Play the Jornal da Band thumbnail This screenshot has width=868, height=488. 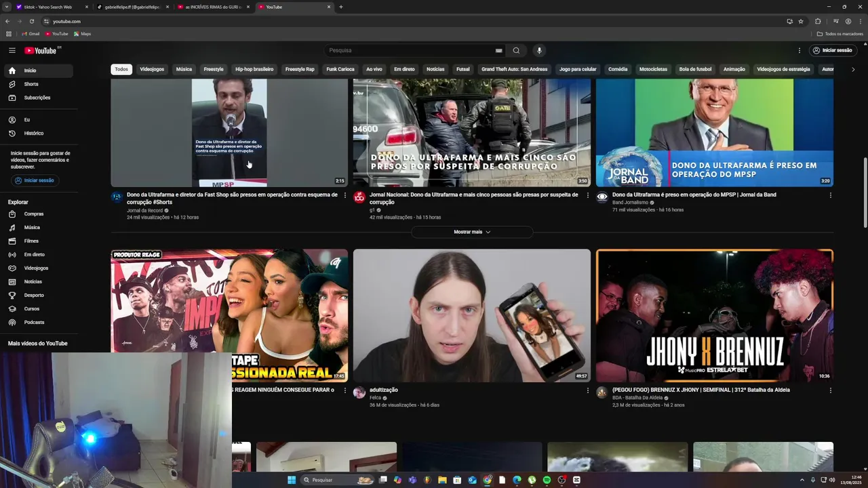[x=715, y=132]
